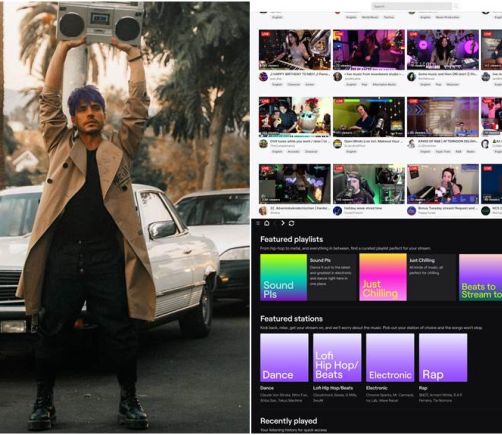Screen dimensions: 502x435
Task: Open the hamburger menu in Soundtrack app
Action: [258, 223]
